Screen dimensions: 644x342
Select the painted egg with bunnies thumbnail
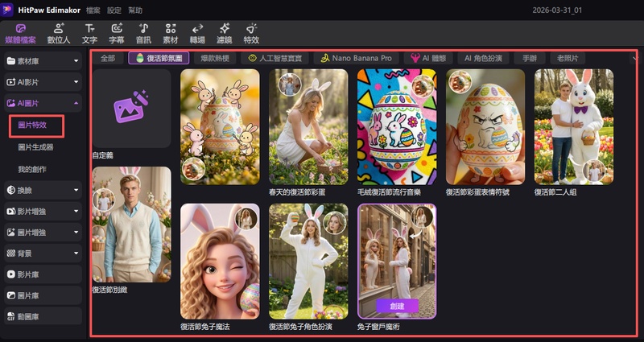[220, 126]
